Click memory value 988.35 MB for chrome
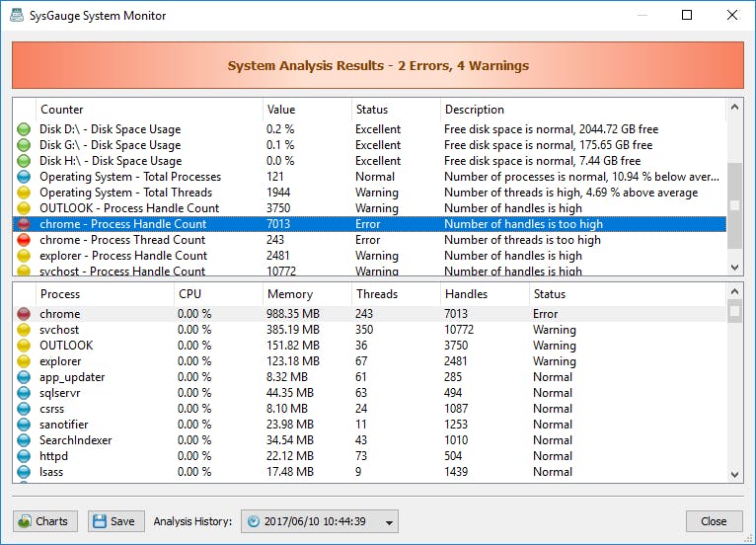Image resolution: width=756 pixels, height=545 pixels. click(293, 314)
